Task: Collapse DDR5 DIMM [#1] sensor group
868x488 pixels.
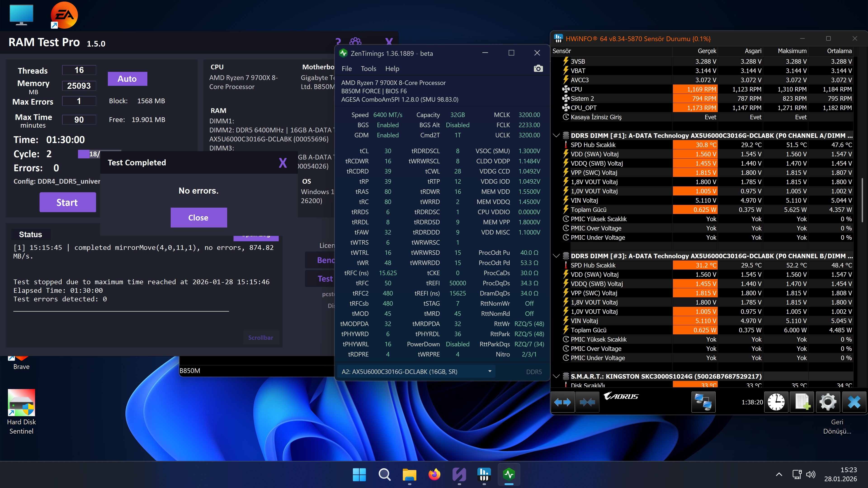Action: point(557,136)
